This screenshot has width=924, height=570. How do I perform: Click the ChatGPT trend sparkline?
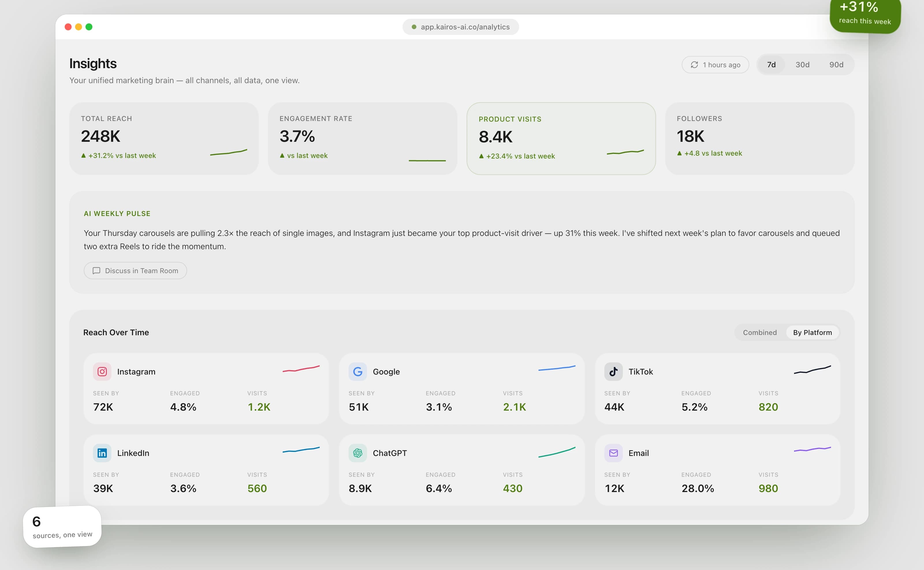557,452
